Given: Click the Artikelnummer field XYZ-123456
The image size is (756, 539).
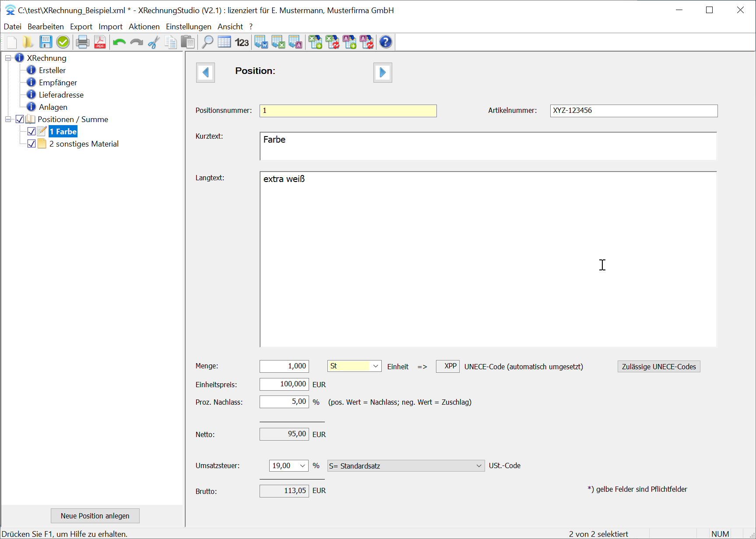Looking at the screenshot, I should tap(634, 111).
